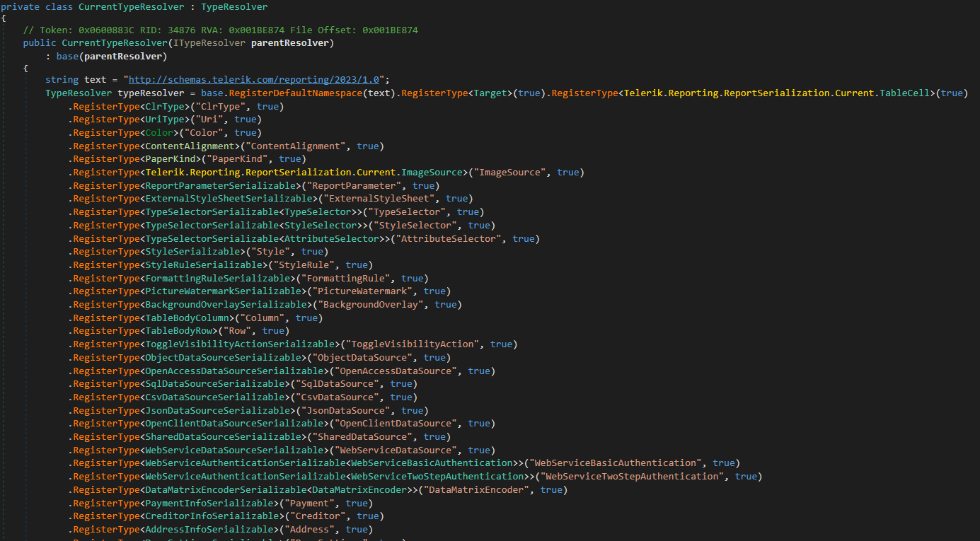
Task: Go to the ExternalStyleSheetSerializable type
Action: 227,199
